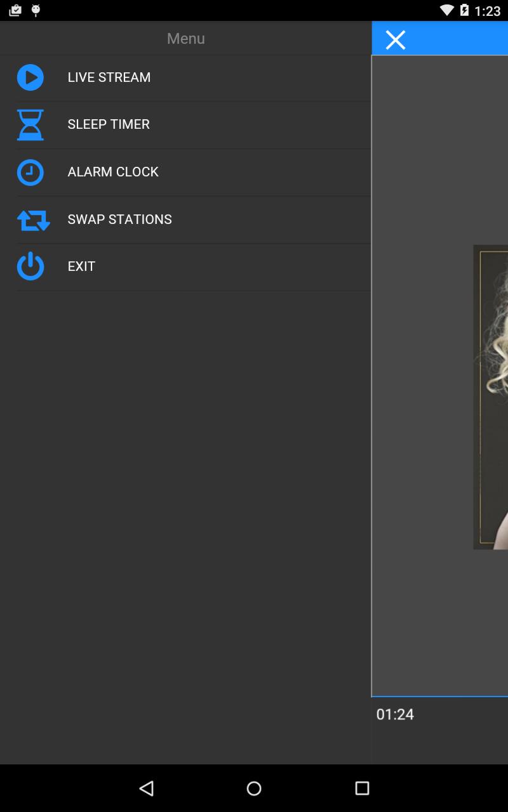Tap the Alarm Clock icon
Viewport: 508px width, 812px height.
pyautogui.click(x=30, y=172)
